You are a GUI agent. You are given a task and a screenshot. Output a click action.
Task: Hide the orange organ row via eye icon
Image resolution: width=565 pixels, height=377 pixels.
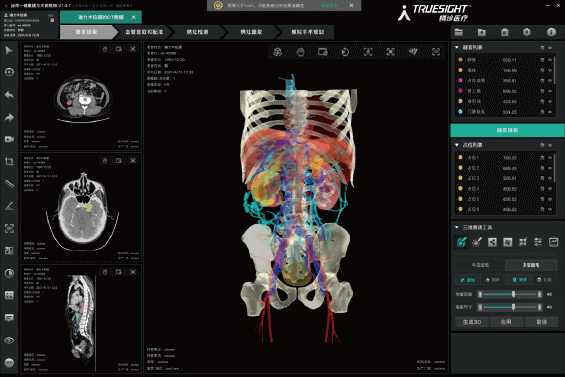(x=550, y=70)
